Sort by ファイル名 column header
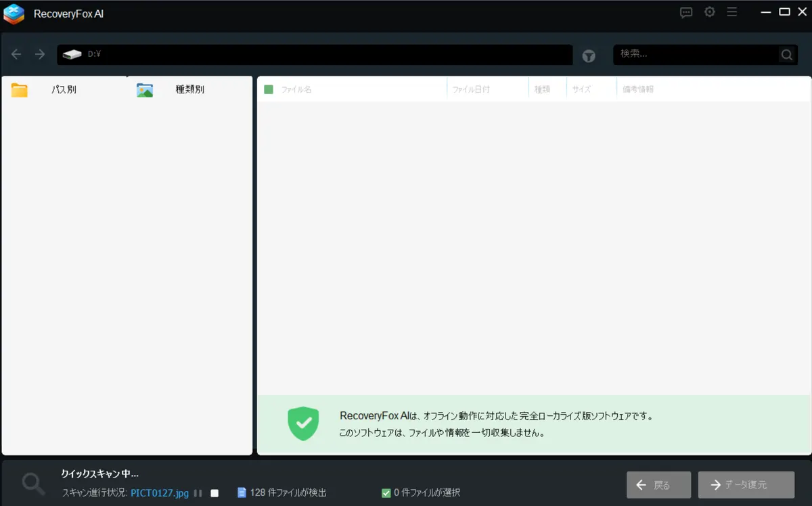This screenshot has width=812, height=506. tap(296, 89)
